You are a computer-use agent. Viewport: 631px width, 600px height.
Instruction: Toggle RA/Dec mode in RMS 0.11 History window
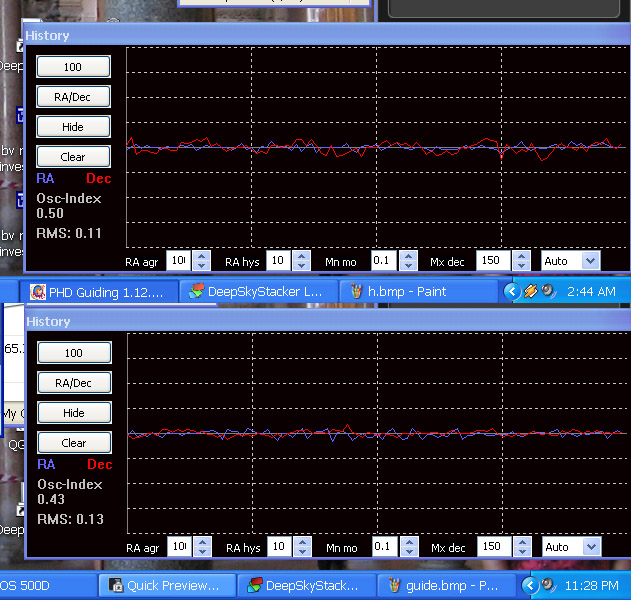pyautogui.click(x=73, y=97)
